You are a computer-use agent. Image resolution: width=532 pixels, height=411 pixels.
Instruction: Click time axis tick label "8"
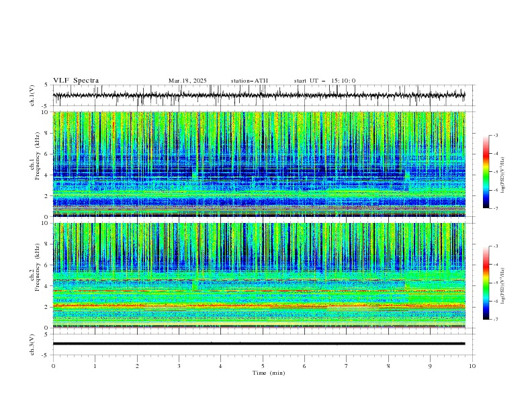pos(388,366)
